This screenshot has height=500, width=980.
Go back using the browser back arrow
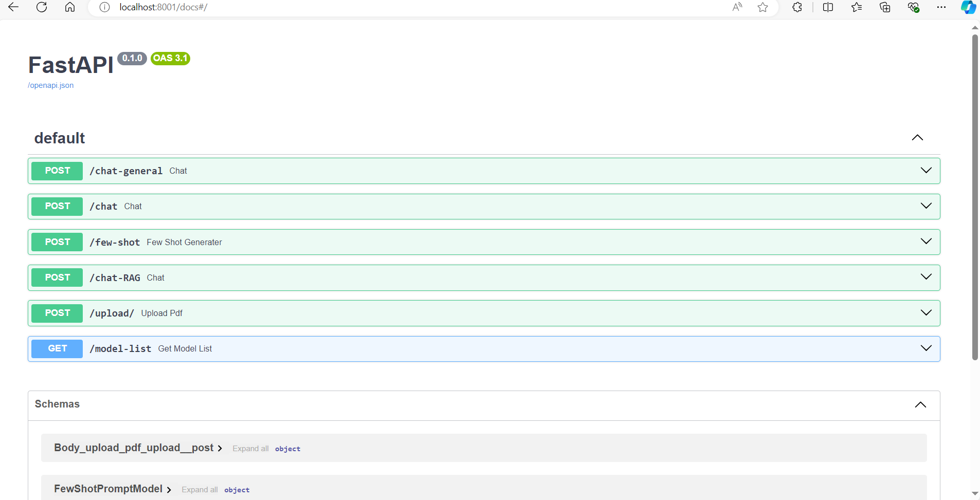[x=13, y=7]
